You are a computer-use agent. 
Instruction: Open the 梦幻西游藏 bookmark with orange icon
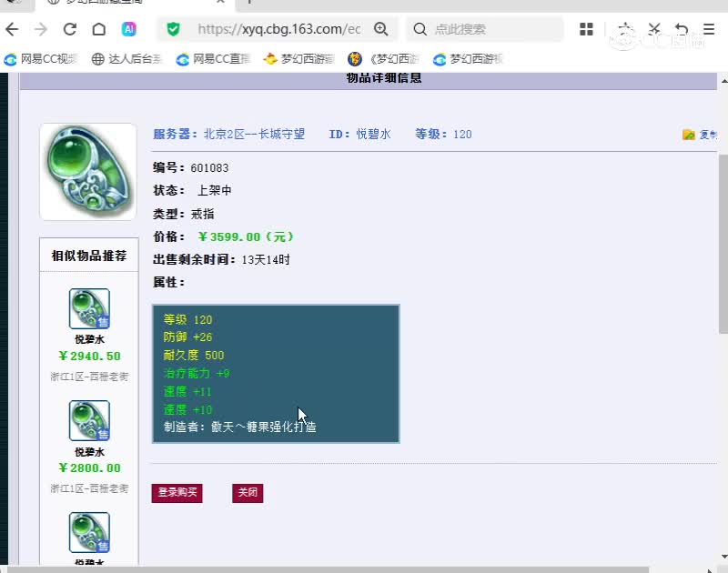299,59
